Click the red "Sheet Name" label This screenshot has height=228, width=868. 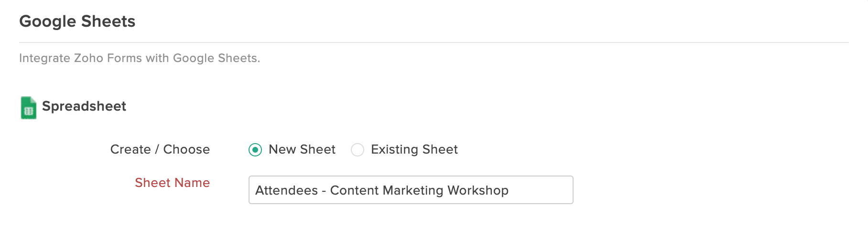click(172, 183)
